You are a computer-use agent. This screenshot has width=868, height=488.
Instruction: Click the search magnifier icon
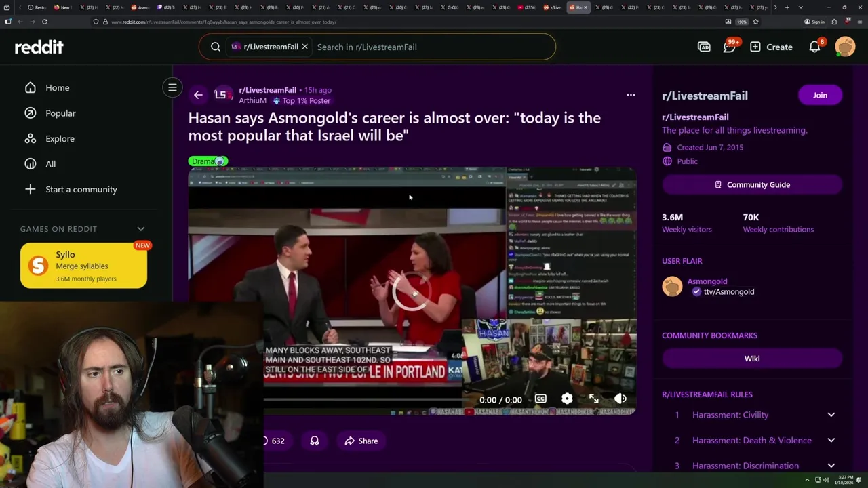[215, 47]
